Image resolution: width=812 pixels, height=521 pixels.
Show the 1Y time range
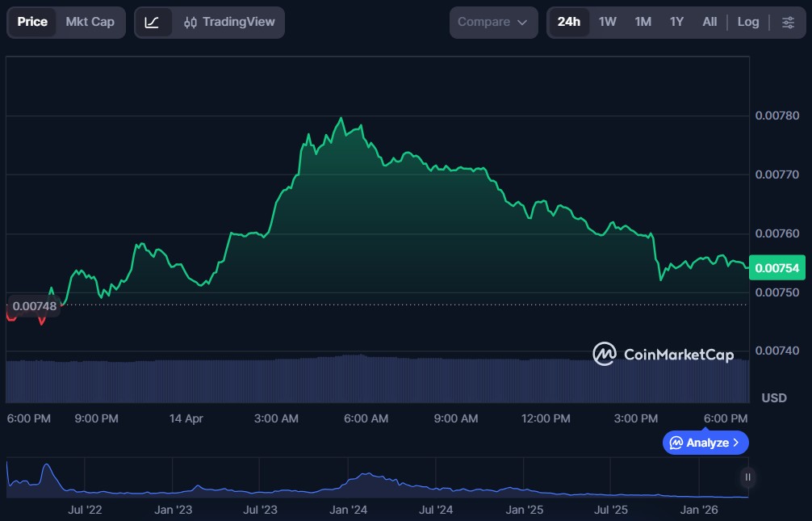[676, 22]
